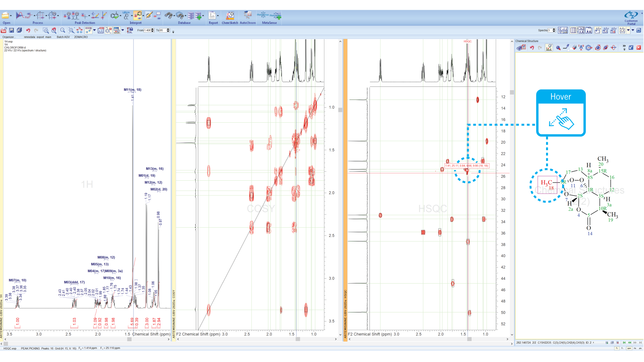This screenshot has width=644, height=362.
Task: Open the ChemSketch module
Action: tap(229, 15)
